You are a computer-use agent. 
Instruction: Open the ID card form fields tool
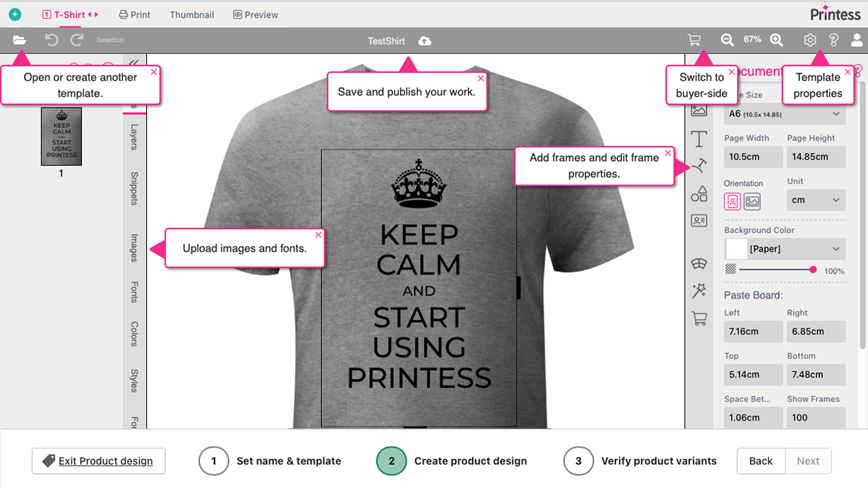coord(699,221)
